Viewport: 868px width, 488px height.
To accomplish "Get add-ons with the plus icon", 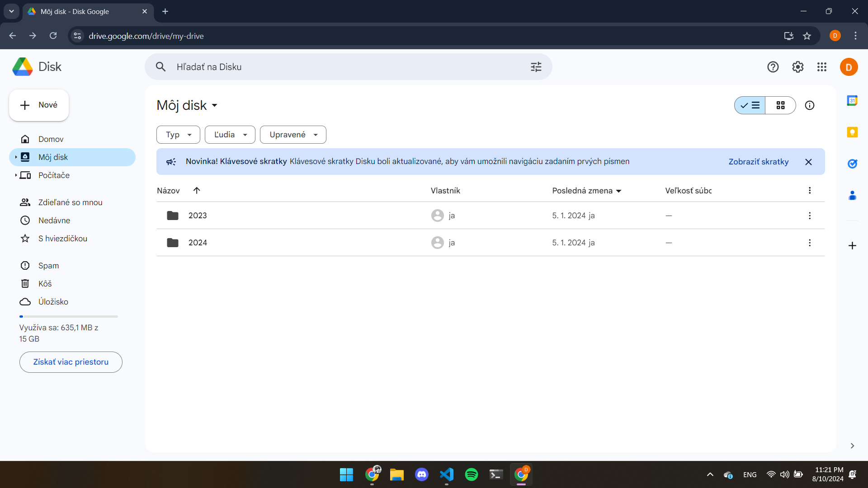I will (852, 245).
